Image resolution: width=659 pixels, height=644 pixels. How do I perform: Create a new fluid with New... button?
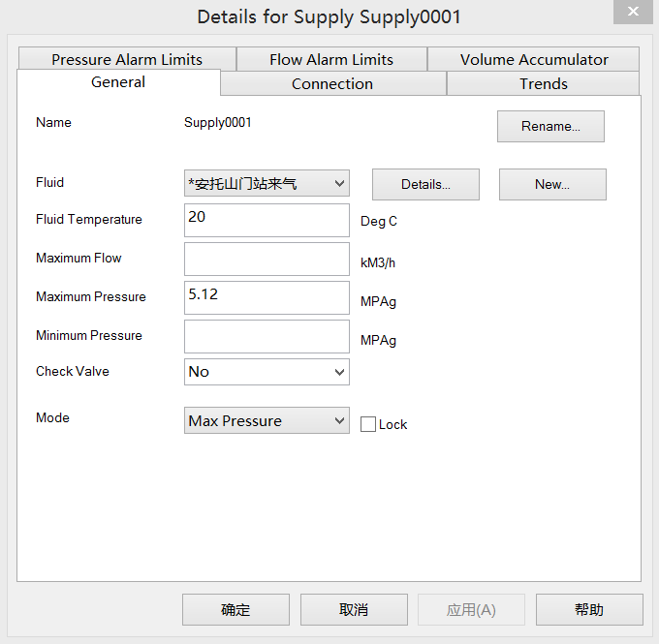552,184
